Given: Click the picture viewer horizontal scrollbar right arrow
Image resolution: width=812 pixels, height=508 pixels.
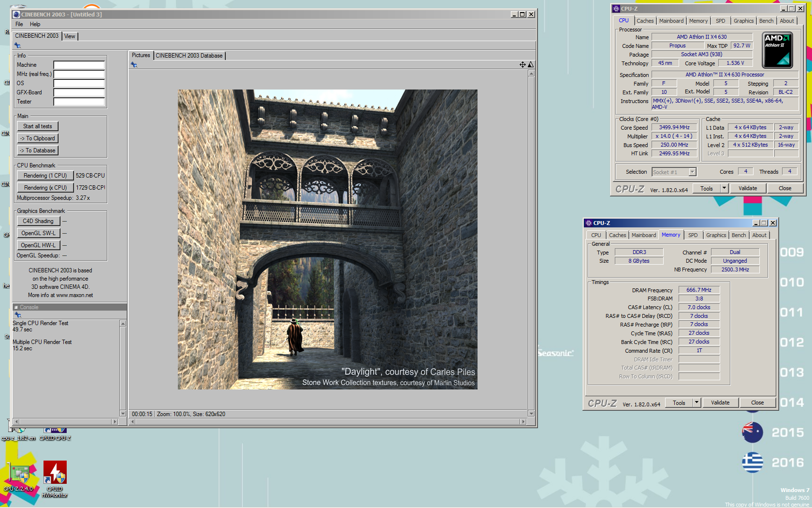Looking at the screenshot, I should pyautogui.click(x=523, y=422).
